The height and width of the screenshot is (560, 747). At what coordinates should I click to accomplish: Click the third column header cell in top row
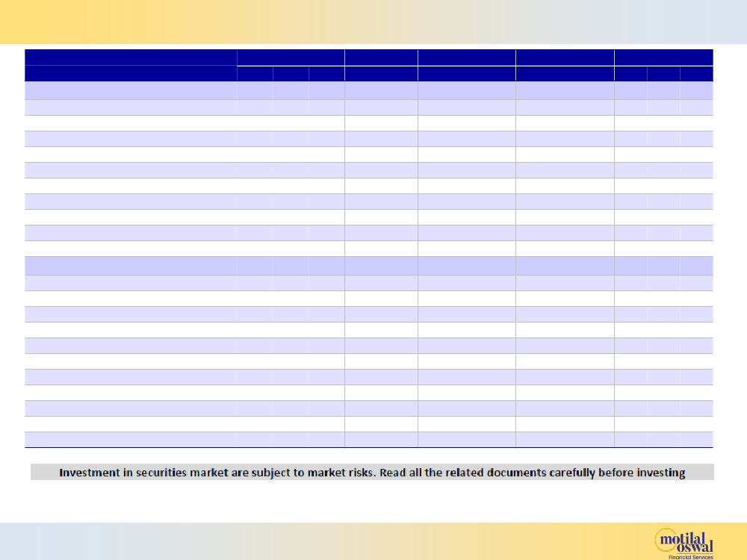click(x=381, y=57)
